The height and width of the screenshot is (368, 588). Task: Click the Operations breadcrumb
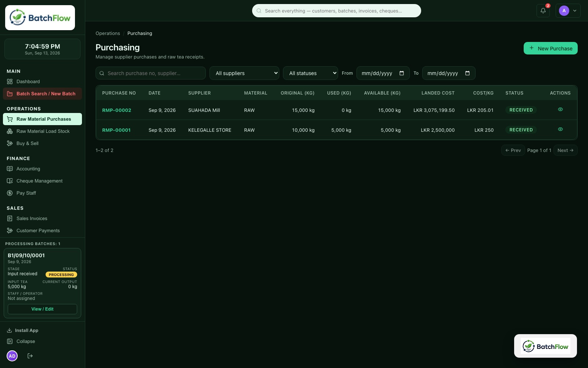click(x=108, y=33)
